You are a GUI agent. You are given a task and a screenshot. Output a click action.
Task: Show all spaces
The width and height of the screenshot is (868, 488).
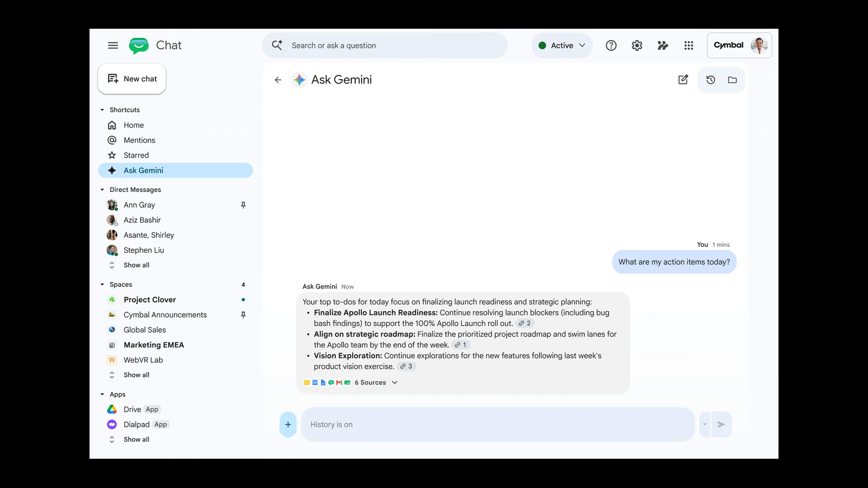tap(136, 375)
